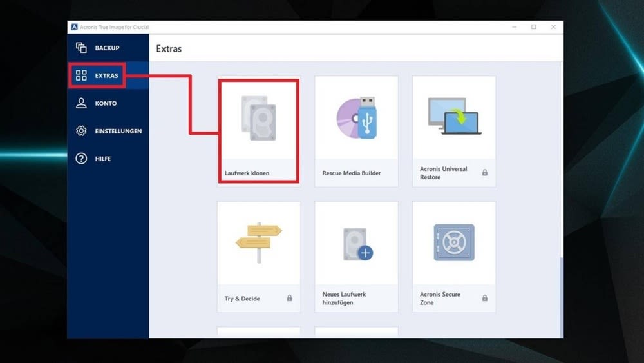644x363 pixels.
Task: Maximize the Acronis window
Action: pos(533,27)
